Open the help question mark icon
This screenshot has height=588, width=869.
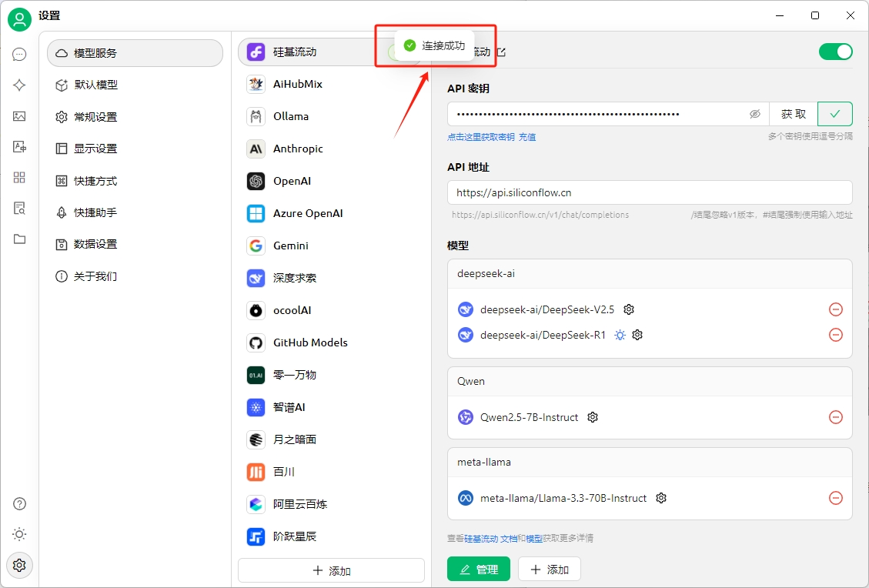point(19,504)
